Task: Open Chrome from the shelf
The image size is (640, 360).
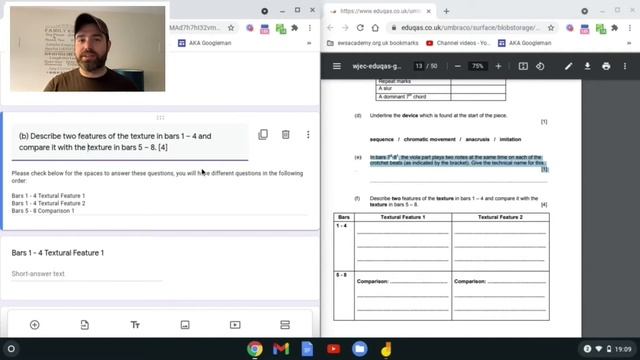Action: click(255, 349)
